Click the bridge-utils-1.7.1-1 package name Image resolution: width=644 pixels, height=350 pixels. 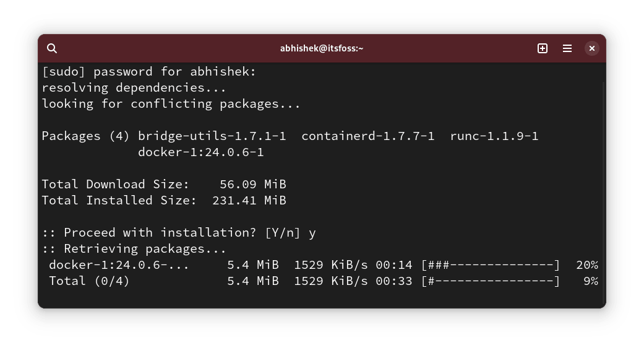[212, 136]
